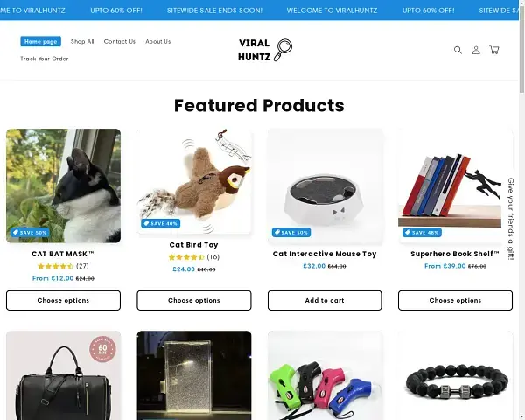This screenshot has height=420, width=525.
Task: Open the search magnifier icon
Action: (x=458, y=50)
